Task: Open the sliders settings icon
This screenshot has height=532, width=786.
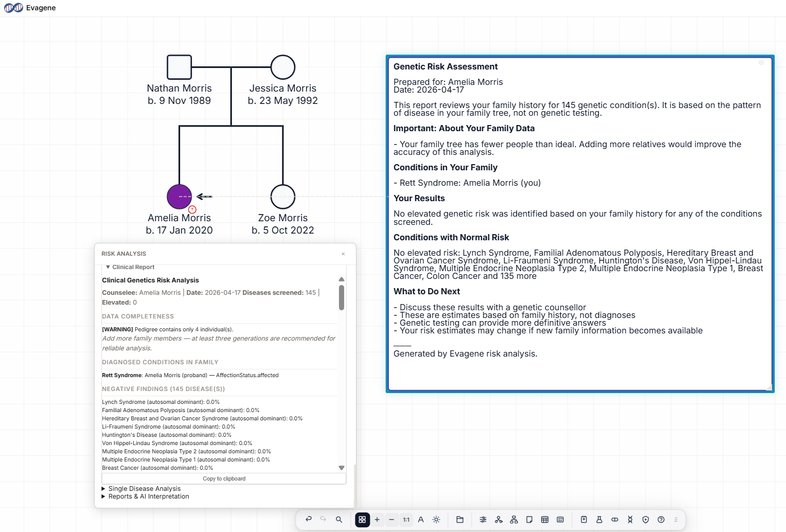Action: click(x=483, y=520)
